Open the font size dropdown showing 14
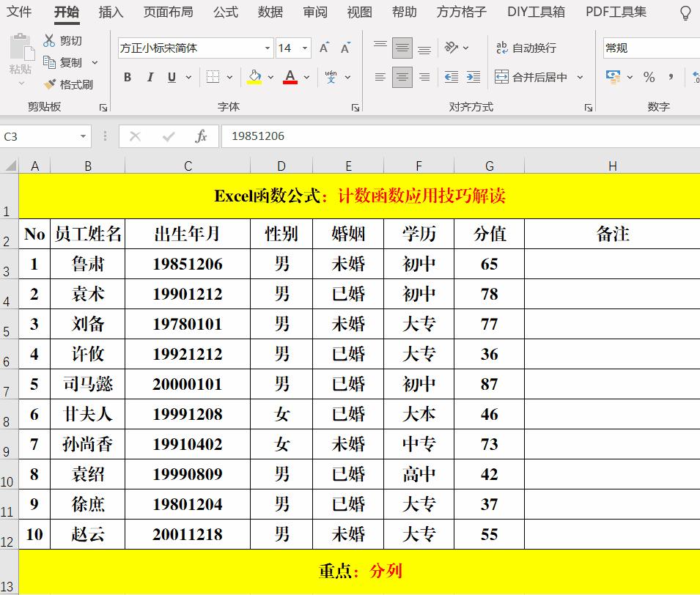The height and width of the screenshot is (595, 700). 304,48
